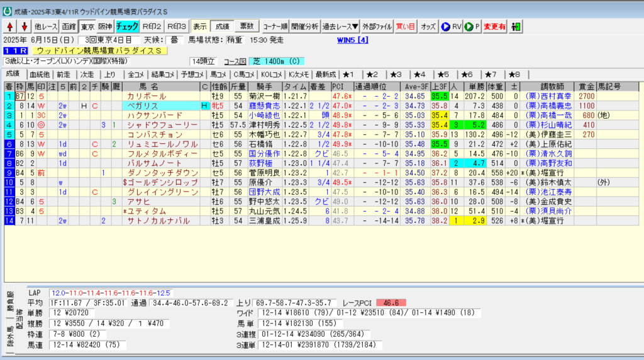Sort by the 上3F column header

(x=440, y=87)
